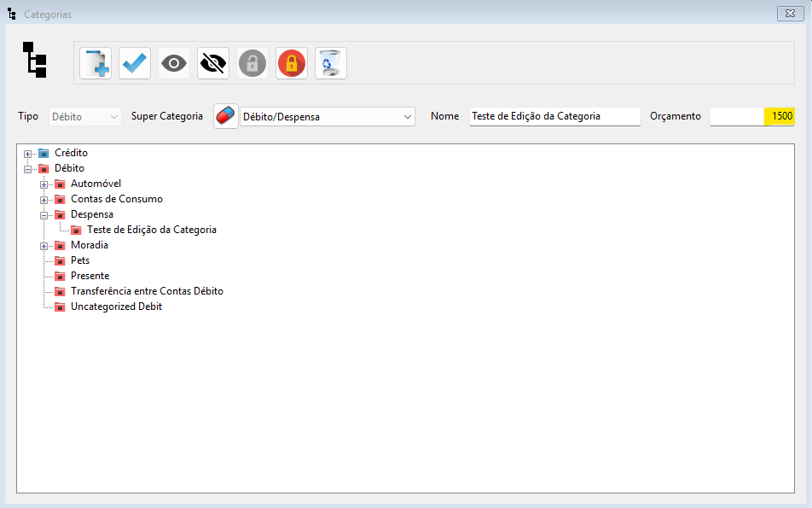Viewport: 812px width, 508px height.
Task: Toggle the crossed-out eye hide icon
Action: click(x=213, y=64)
